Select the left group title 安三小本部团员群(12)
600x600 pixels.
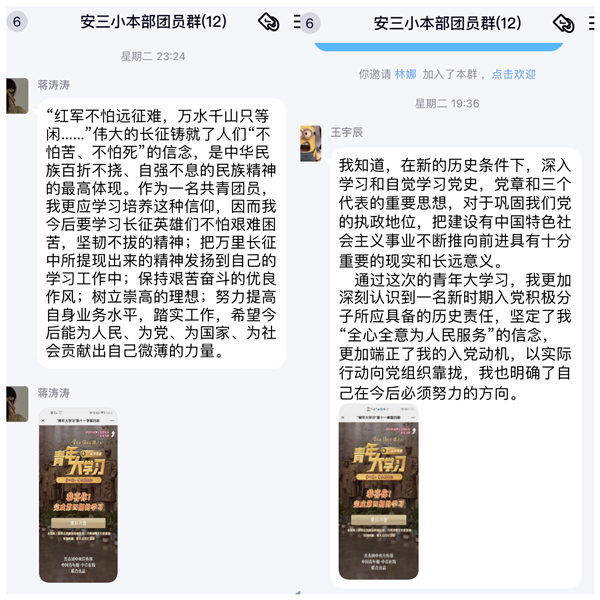tap(153, 22)
